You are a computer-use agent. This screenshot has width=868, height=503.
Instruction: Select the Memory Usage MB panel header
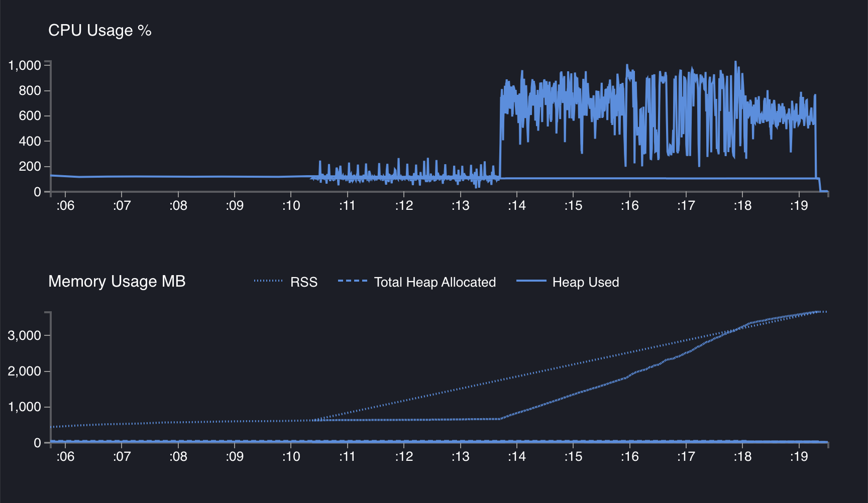(x=117, y=282)
